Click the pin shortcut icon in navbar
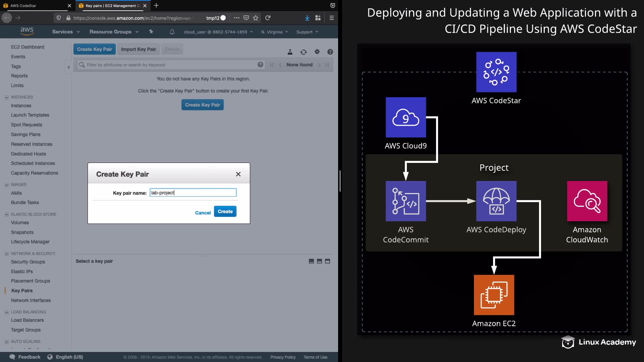 tap(151, 32)
